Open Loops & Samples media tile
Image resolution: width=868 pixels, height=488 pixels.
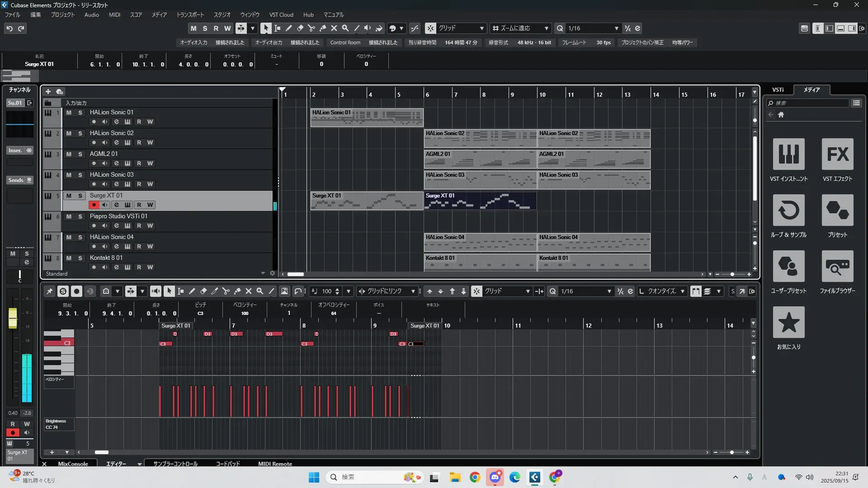pyautogui.click(x=788, y=211)
